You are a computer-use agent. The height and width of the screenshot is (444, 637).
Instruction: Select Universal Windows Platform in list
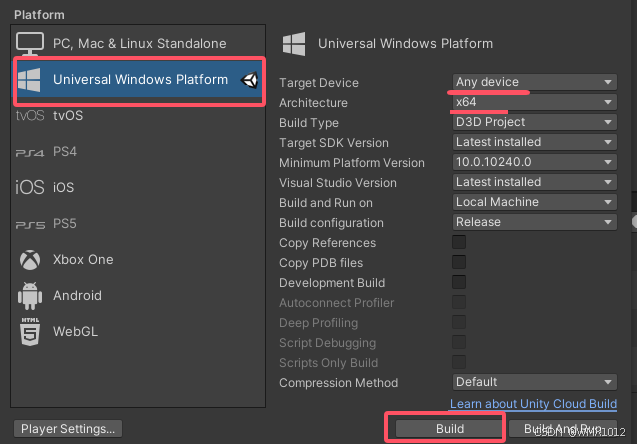(138, 80)
